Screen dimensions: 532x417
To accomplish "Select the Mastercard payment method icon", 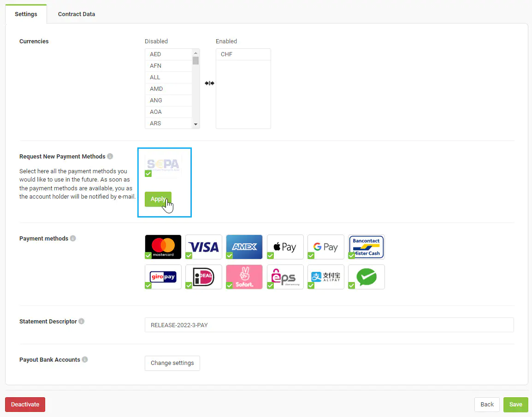I will [163, 247].
